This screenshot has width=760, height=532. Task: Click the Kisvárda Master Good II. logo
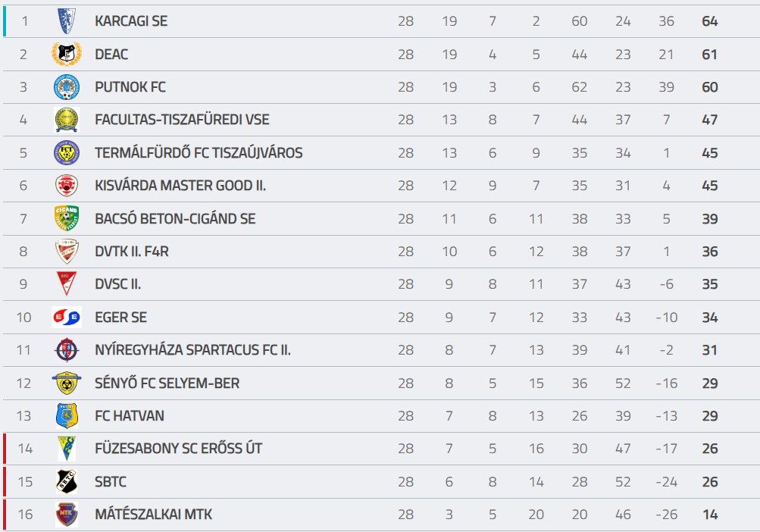pyautogui.click(x=67, y=185)
